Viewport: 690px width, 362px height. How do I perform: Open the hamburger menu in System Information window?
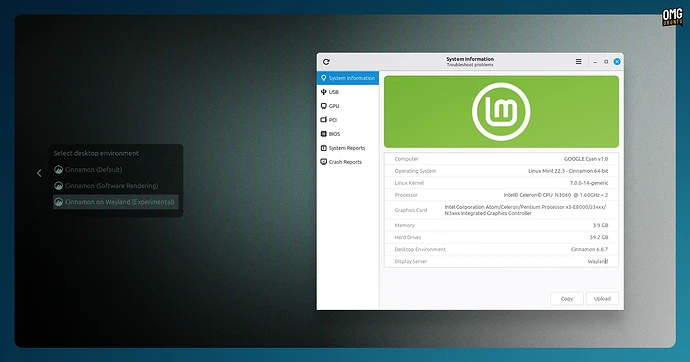tap(578, 62)
